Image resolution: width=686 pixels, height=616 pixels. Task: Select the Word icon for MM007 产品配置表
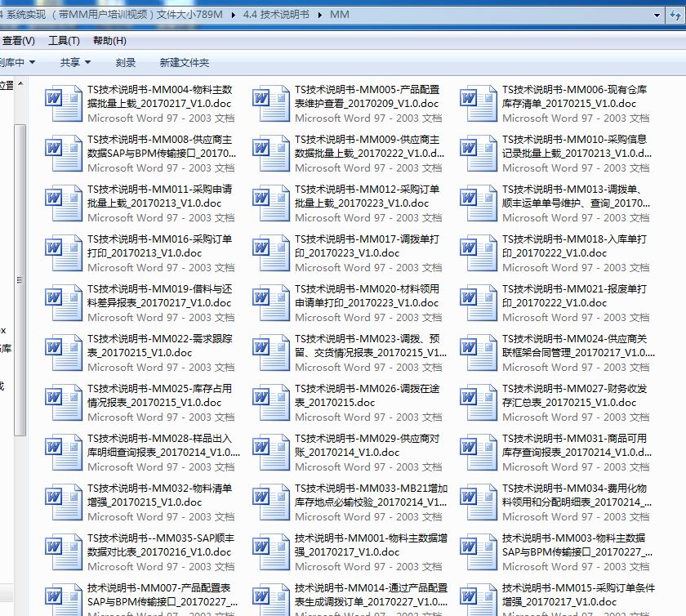(x=64, y=600)
